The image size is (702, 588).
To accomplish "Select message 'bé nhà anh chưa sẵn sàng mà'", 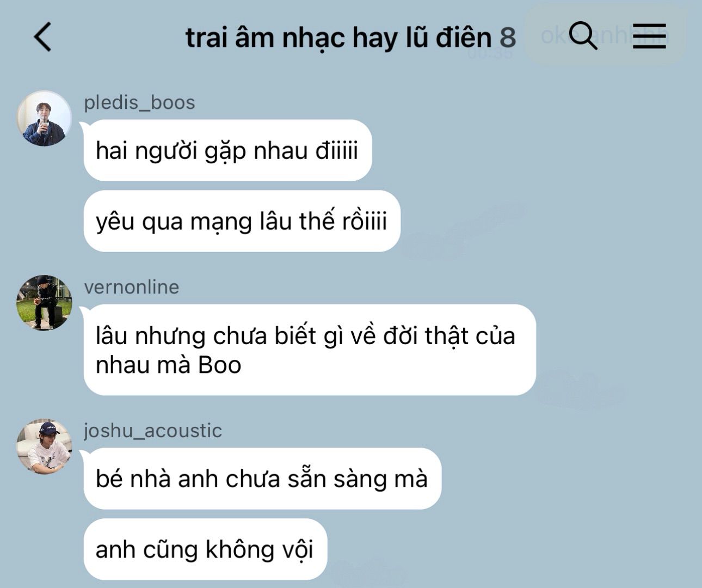I will [x=262, y=479].
